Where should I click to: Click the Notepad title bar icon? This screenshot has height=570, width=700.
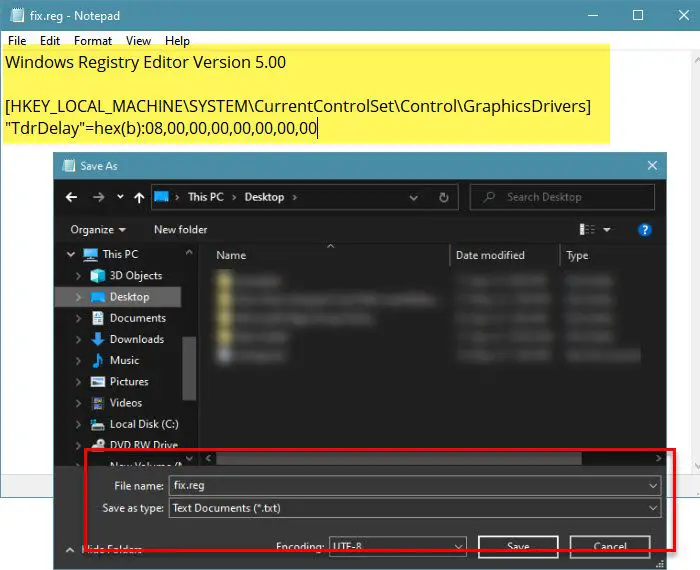tap(17, 16)
